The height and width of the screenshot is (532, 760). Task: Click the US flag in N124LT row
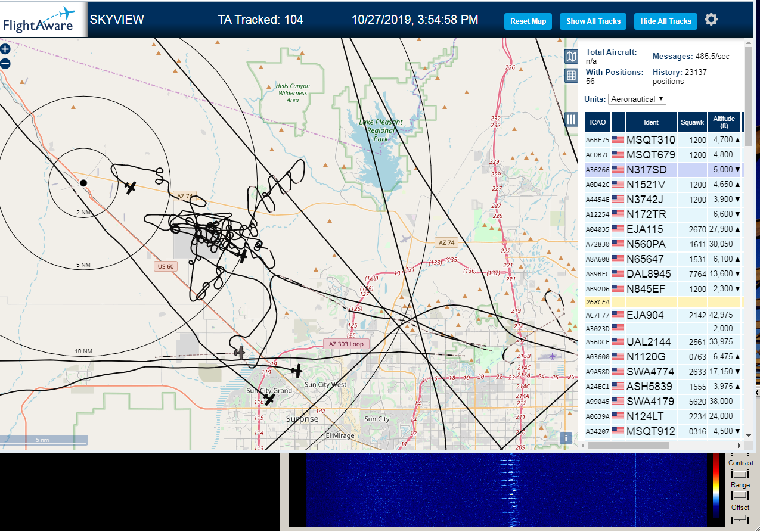tap(618, 416)
